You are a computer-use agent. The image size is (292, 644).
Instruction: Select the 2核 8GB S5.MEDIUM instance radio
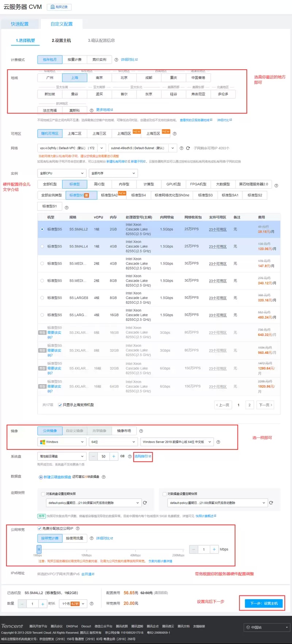(x=42, y=281)
